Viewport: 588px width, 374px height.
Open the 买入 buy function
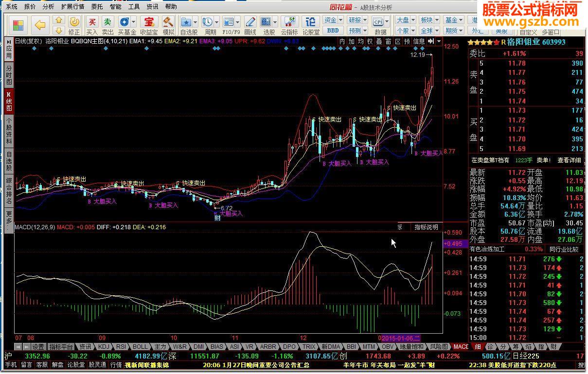point(92,25)
